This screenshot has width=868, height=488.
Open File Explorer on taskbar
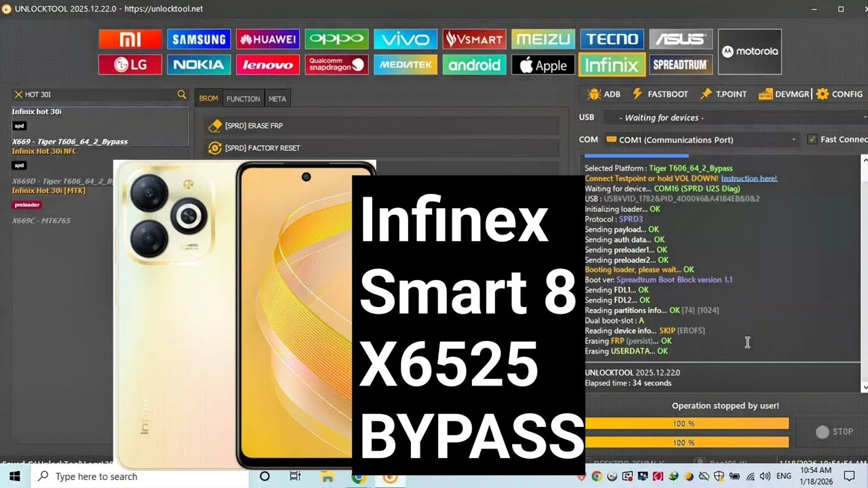(327, 476)
